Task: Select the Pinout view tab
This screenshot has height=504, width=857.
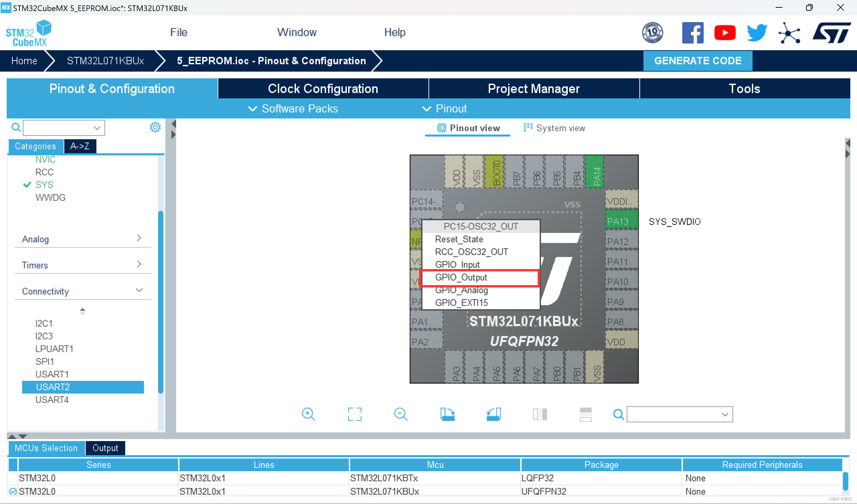Action: click(x=468, y=128)
